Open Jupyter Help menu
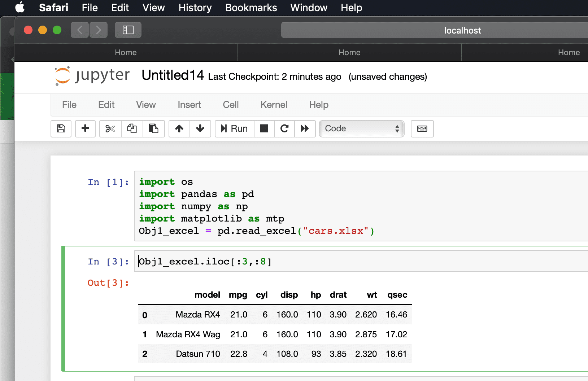 319,105
